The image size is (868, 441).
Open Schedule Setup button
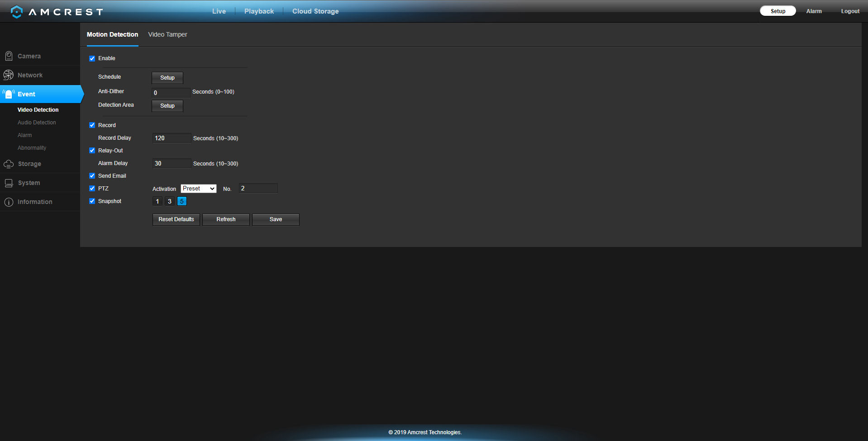[167, 78]
